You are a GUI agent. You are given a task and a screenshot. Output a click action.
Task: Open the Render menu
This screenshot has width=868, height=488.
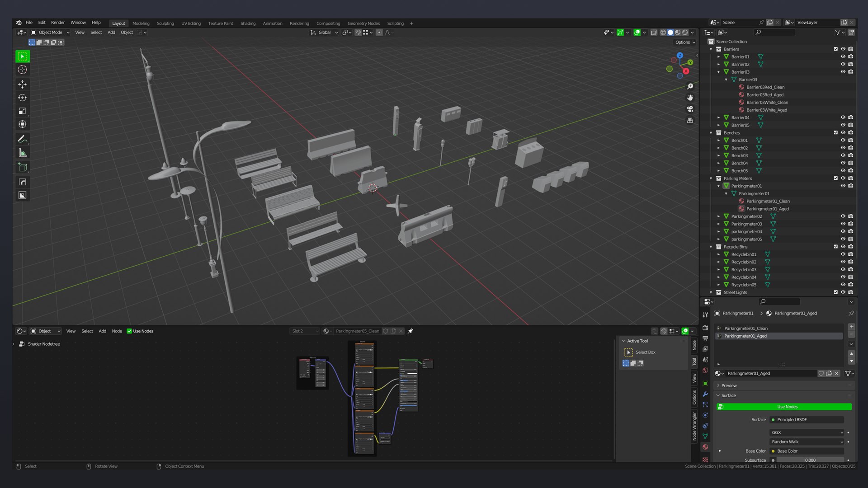click(57, 23)
